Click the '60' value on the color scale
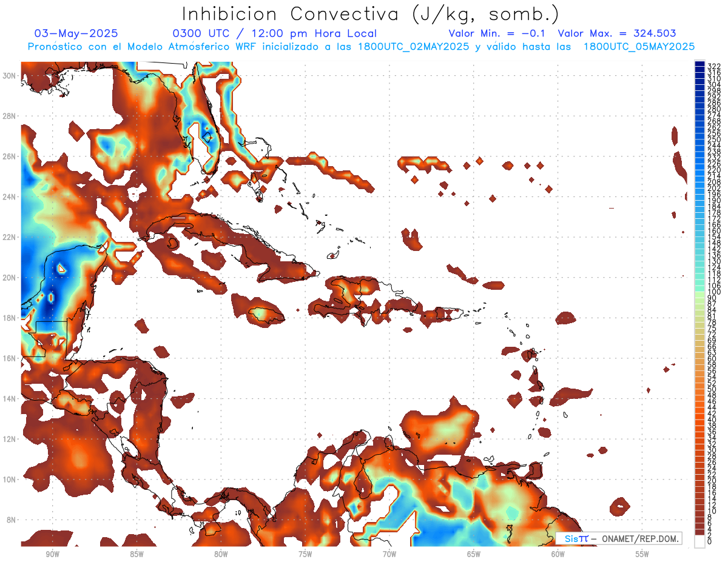Viewport: 728px width, 562px height. click(712, 358)
